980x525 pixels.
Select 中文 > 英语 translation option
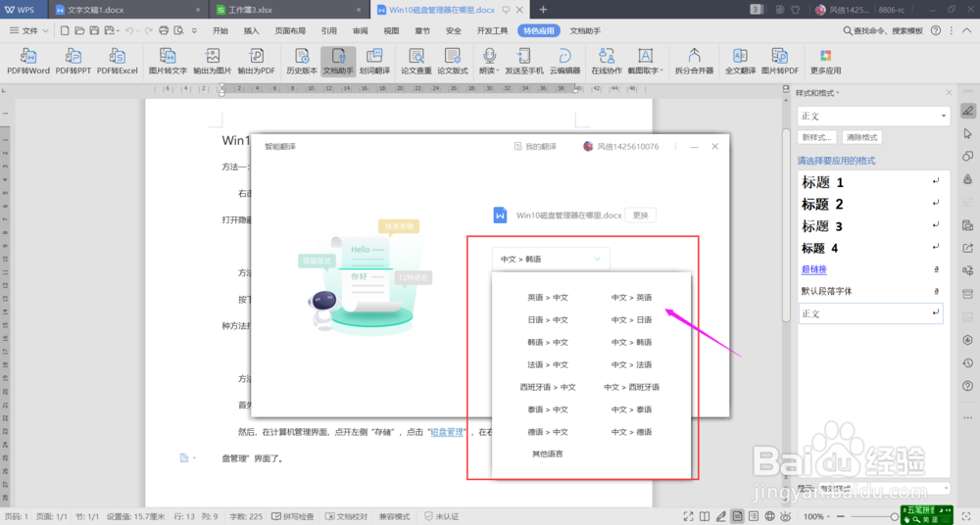pyautogui.click(x=631, y=298)
